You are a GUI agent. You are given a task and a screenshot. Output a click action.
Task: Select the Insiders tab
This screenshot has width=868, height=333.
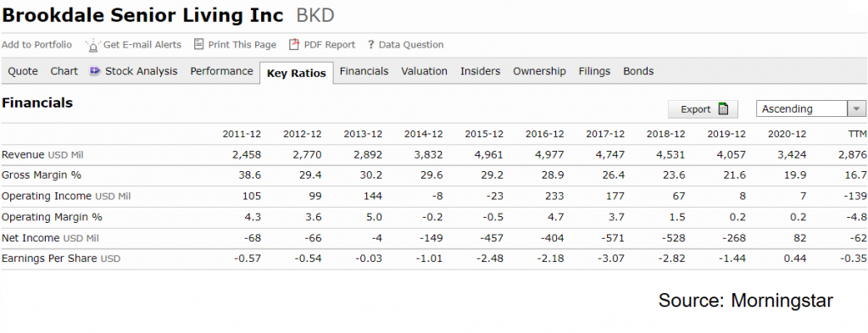(x=480, y=71)
